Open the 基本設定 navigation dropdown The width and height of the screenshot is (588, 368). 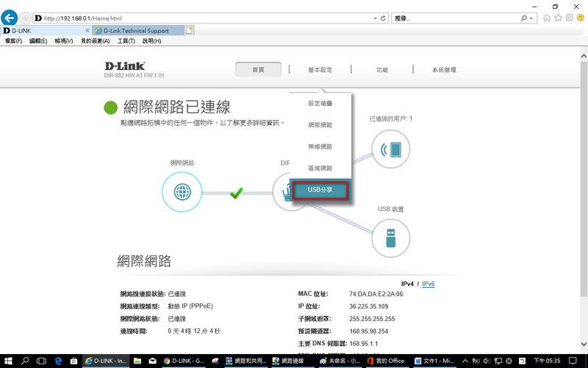[x=320, y=70]
